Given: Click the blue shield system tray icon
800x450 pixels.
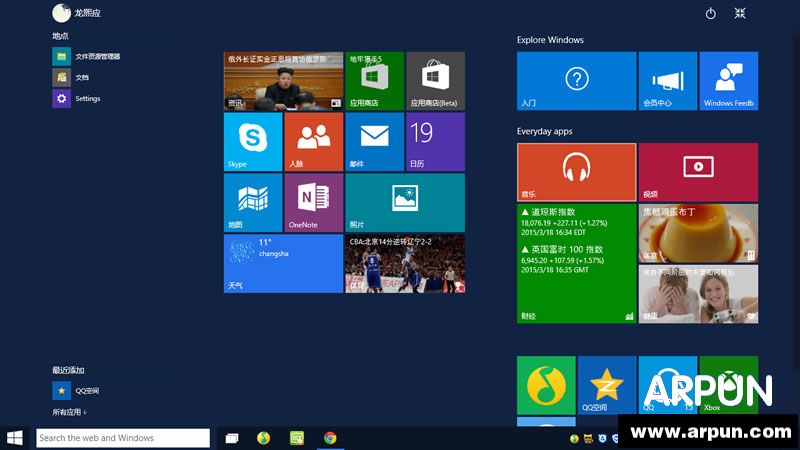Looking at the screenshot, I should (x=603, y=438).
